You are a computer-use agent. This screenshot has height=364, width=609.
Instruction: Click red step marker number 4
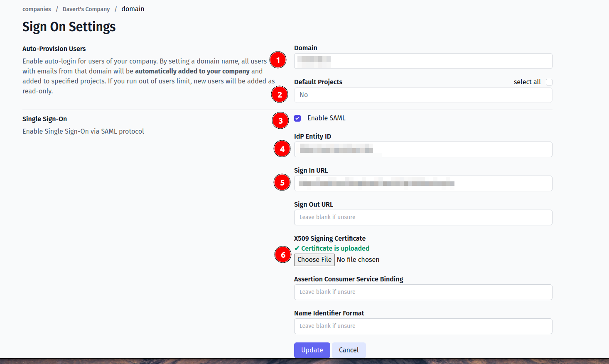pyautogui.click(x=282, y=149)
